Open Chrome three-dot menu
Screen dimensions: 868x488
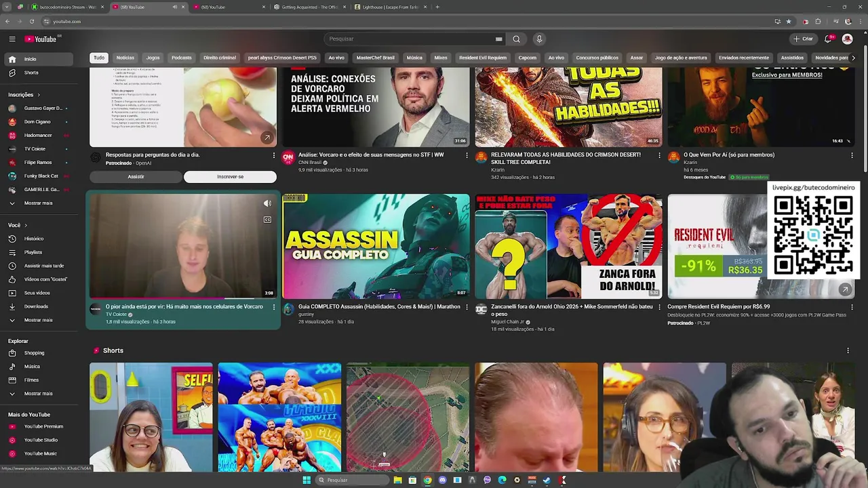click(x=861, y=22)
